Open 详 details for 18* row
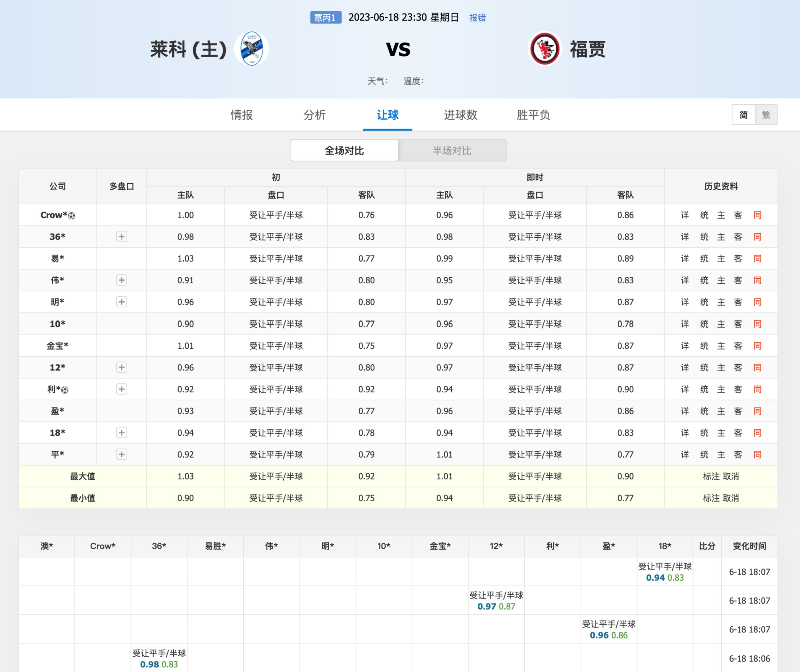 [x=685, y=433]
